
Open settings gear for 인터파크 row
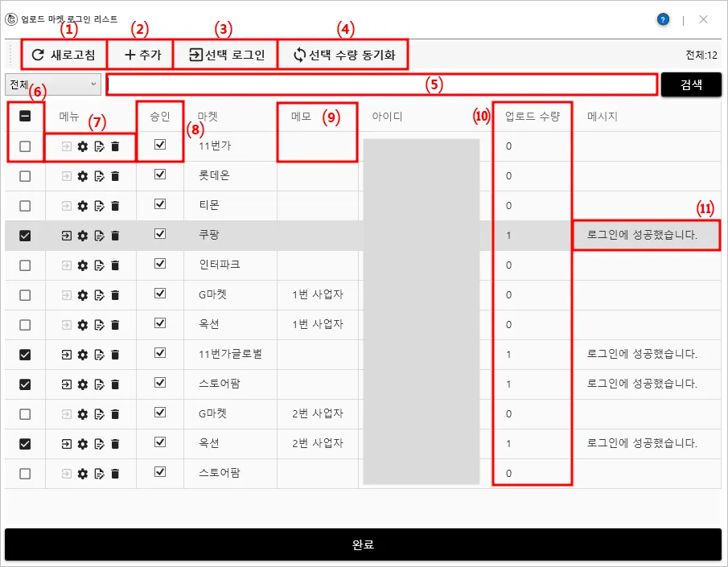tap(83, 265)
